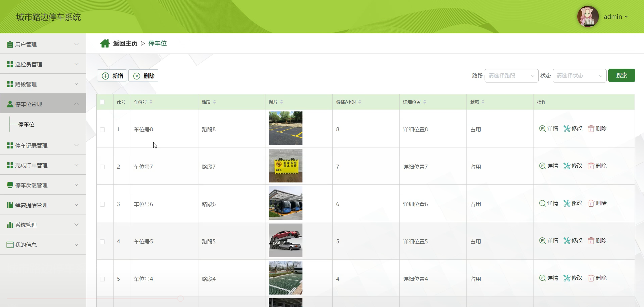
Task: Open the admin user dropdown
Action: pos(616,17)
